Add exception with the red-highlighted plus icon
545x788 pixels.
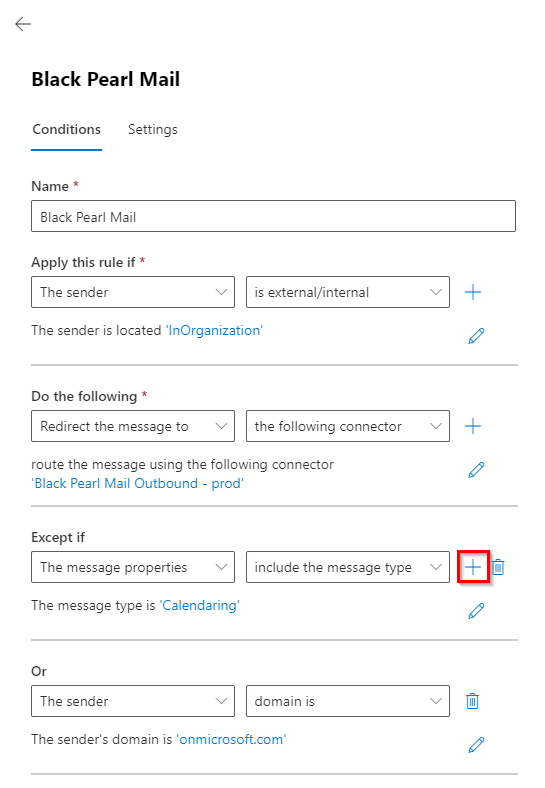coord(473,567)
